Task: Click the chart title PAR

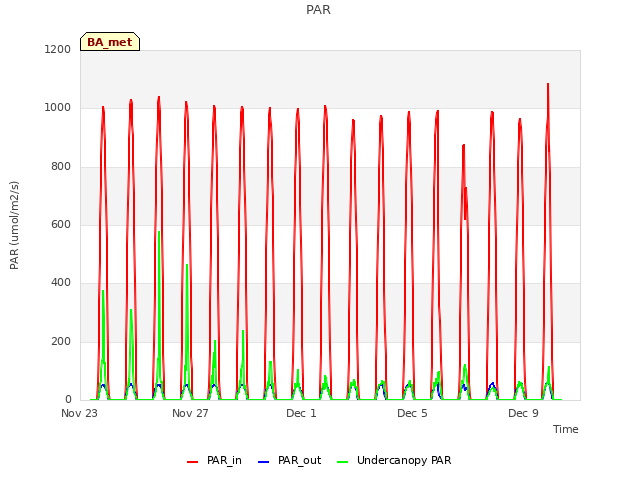Action: (318, 10)
